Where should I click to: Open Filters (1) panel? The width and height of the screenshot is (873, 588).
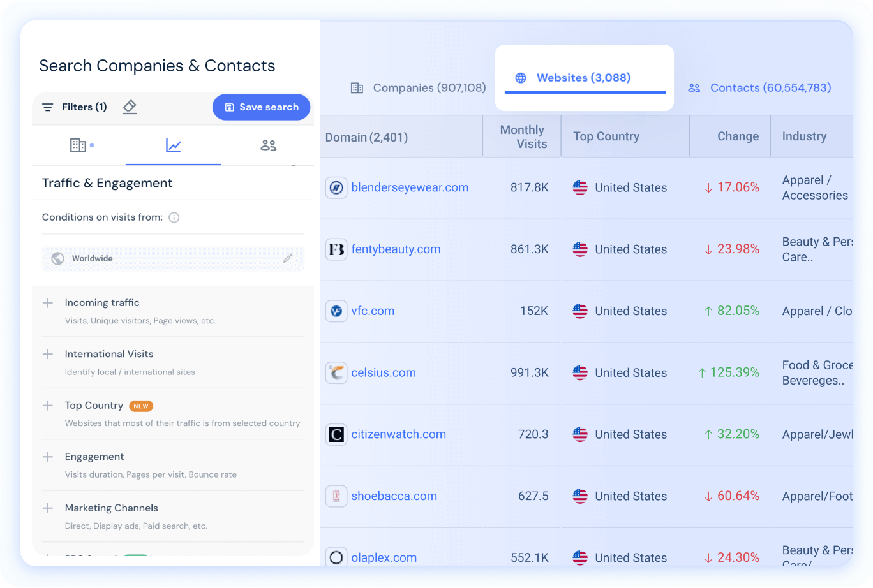click(x=73, y=107)
